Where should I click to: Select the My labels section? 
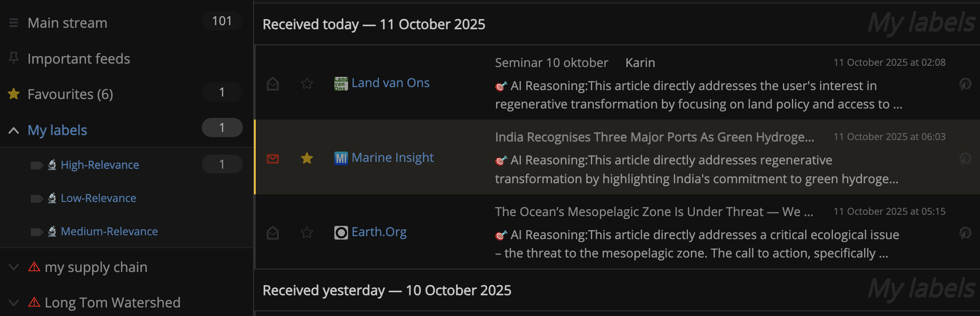click(57, 130)
